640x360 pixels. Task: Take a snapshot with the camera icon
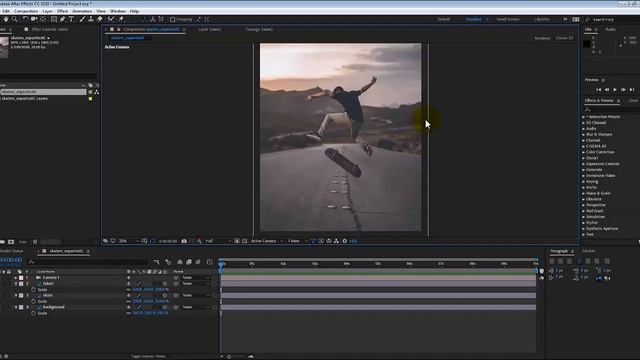pyautogui.click(x=184, y=241)
